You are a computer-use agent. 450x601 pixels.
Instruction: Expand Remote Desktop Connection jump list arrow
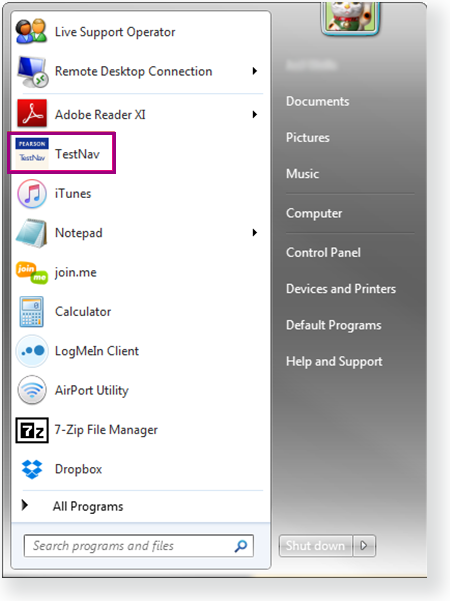[x=255, y=71]
